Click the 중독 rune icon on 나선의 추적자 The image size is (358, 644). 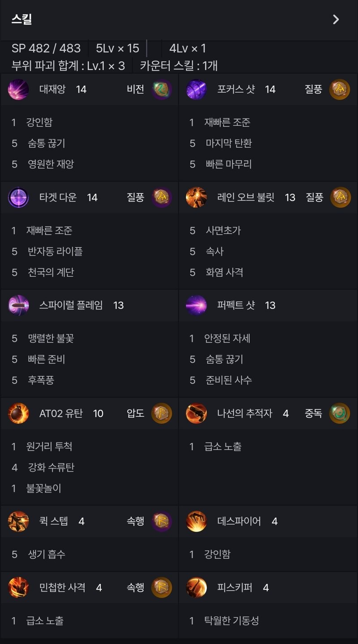340,413
